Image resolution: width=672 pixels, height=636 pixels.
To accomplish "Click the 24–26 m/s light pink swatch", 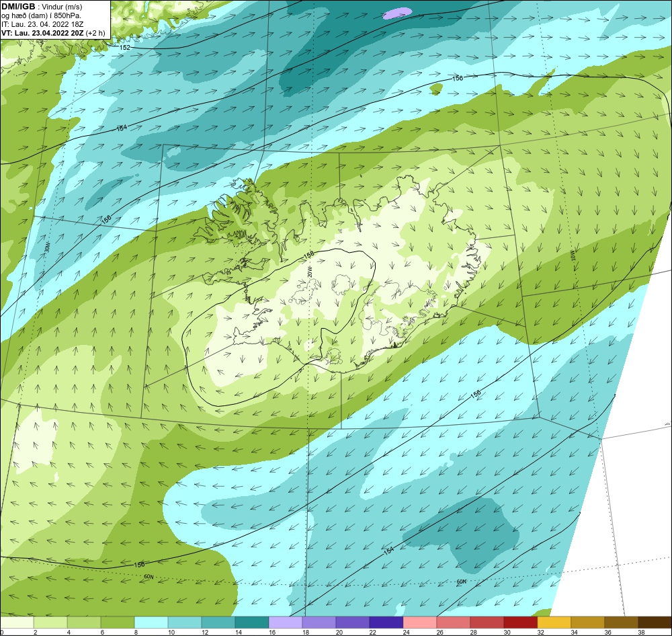I will tap(419, 623).
